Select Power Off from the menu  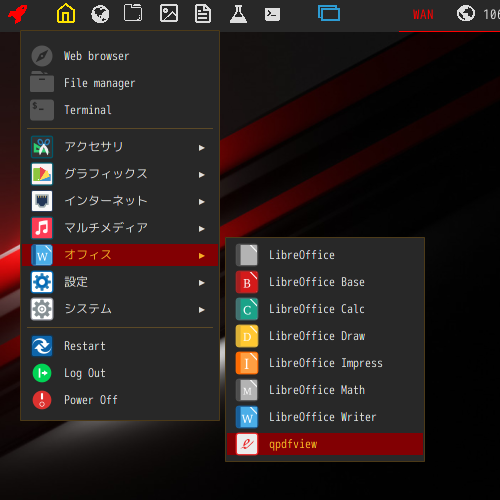120,400
